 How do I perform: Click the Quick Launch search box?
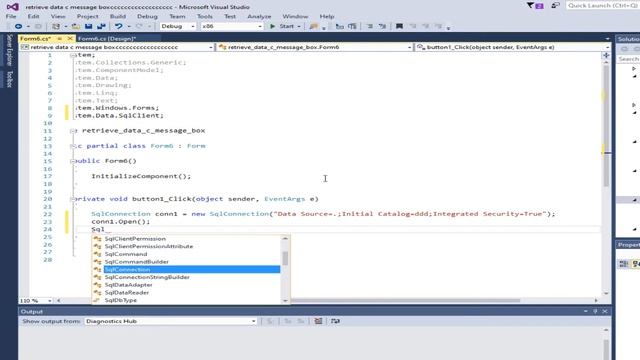click(x=602, y=6)
